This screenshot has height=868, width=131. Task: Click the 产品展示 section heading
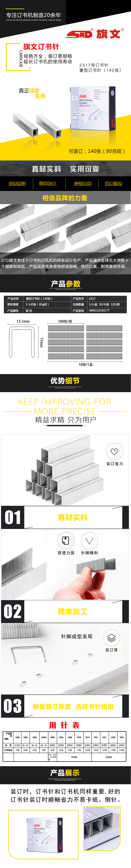pyautogui.click(x=65, y=773)
